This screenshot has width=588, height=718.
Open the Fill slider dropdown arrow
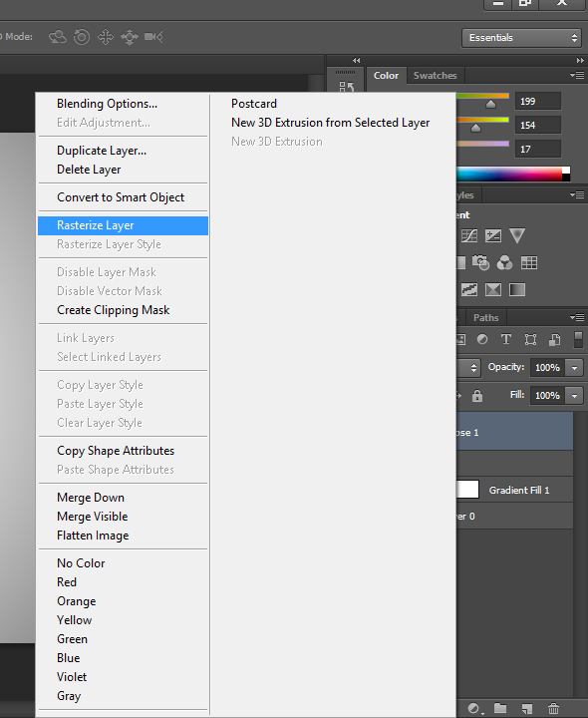click(x=575, y=396)
